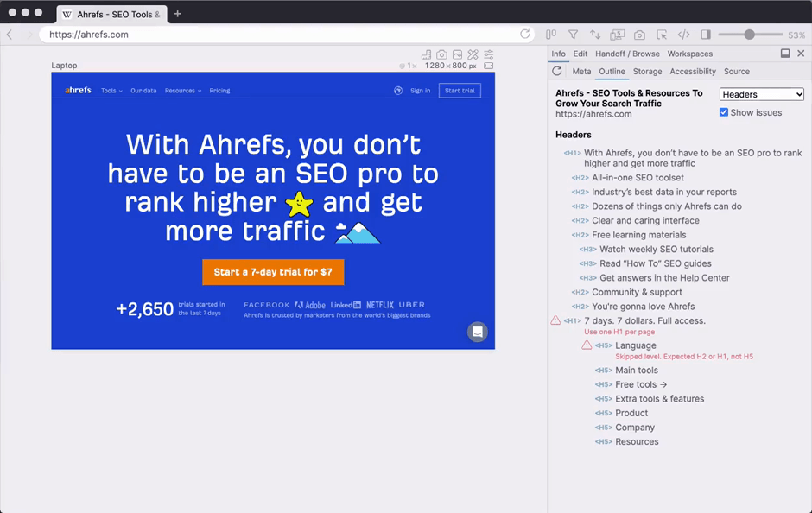Open the Handoff / Browse tab

pyautogui.click(x=628, y=54)
